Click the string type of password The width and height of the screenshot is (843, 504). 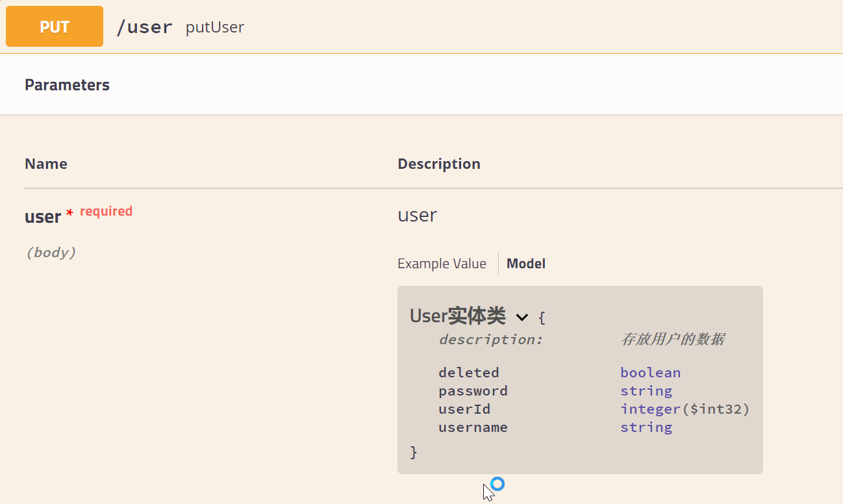click(646, 391)
